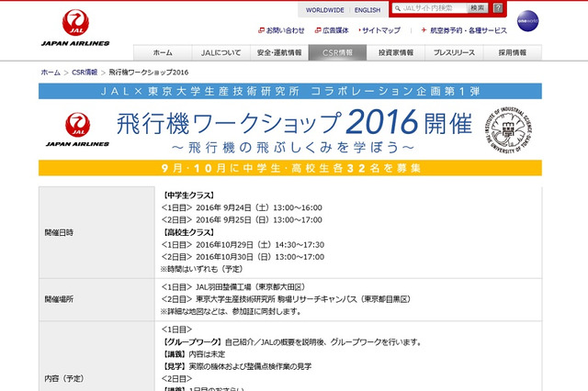
Task: Click the blue JAL×東京大学生産技術研究所 banner
Action: coord(290,91)
